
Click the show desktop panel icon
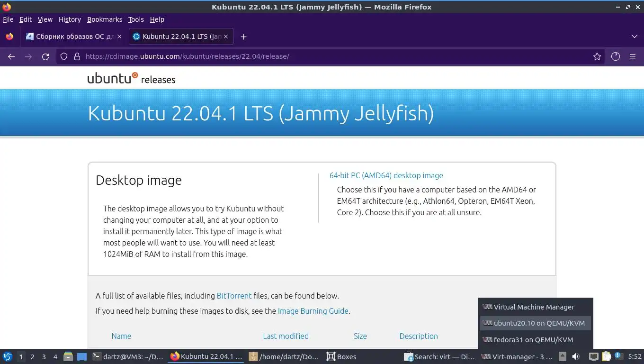(x=82, y=356)
